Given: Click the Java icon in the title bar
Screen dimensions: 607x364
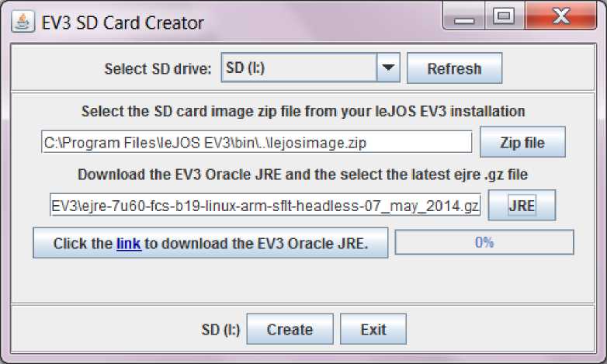Looking at the screenshot, I should [x=23, y=22].
